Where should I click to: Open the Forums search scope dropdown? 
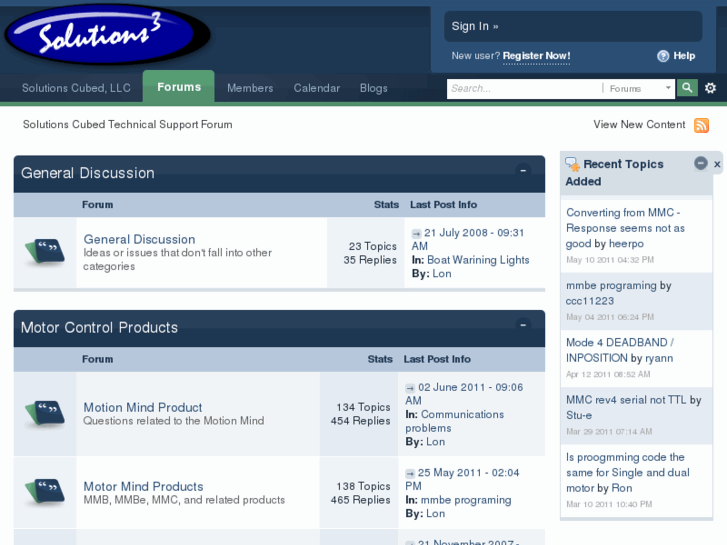(x=638, y=88)
